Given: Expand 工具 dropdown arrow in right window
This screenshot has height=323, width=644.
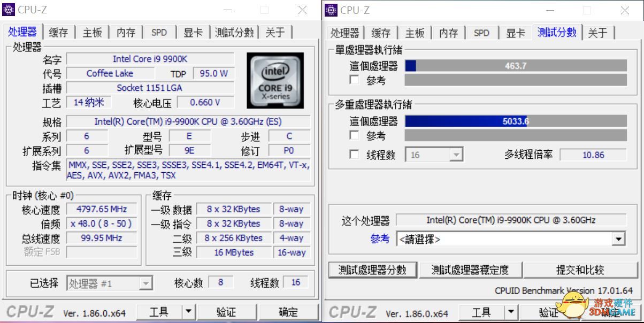Looking at the screenshot, I should pyautogui.click(x=511, y=312).
